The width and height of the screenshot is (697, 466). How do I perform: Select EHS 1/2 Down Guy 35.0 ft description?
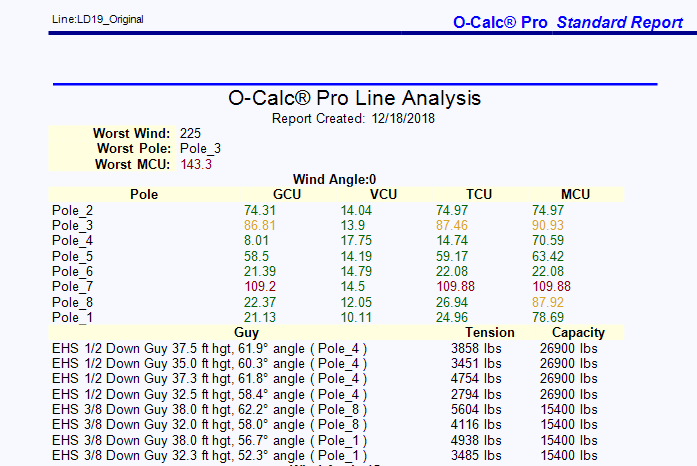point(209,364)
